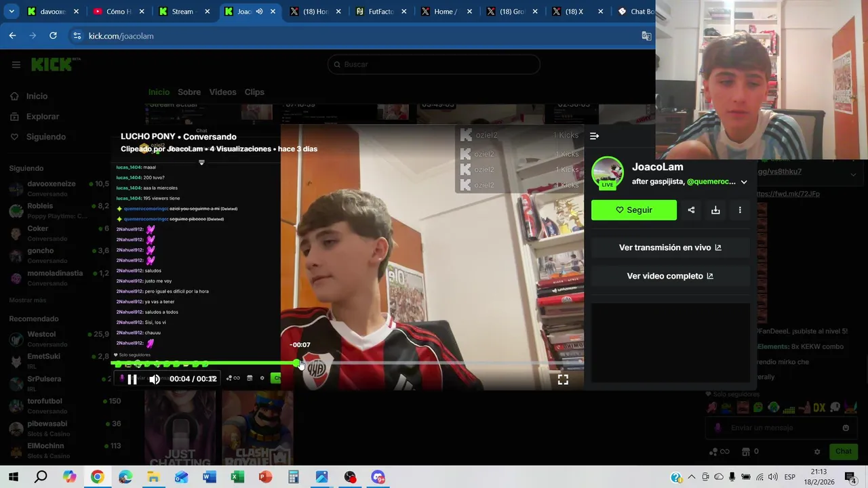The image size is (868, 488).
Task: Open the Clash Royale category thumbnail
Action: pos(258,428)
